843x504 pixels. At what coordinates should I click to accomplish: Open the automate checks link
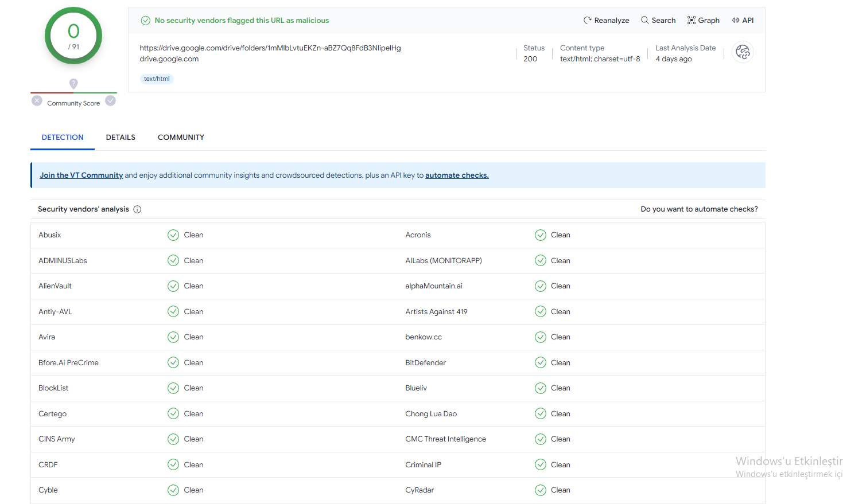[x=457, y=175]
